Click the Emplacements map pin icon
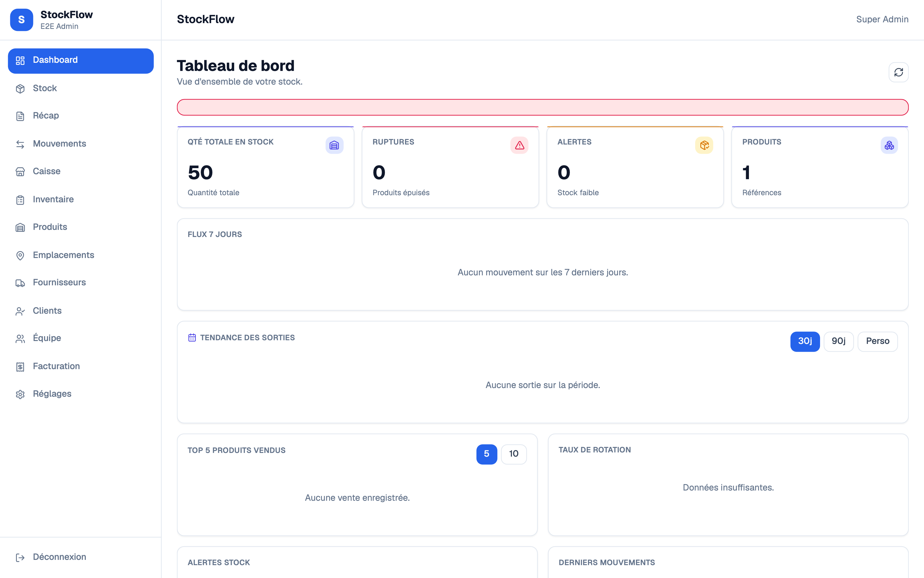The height and width of the screenshot is (578, 924). (20, 255)
